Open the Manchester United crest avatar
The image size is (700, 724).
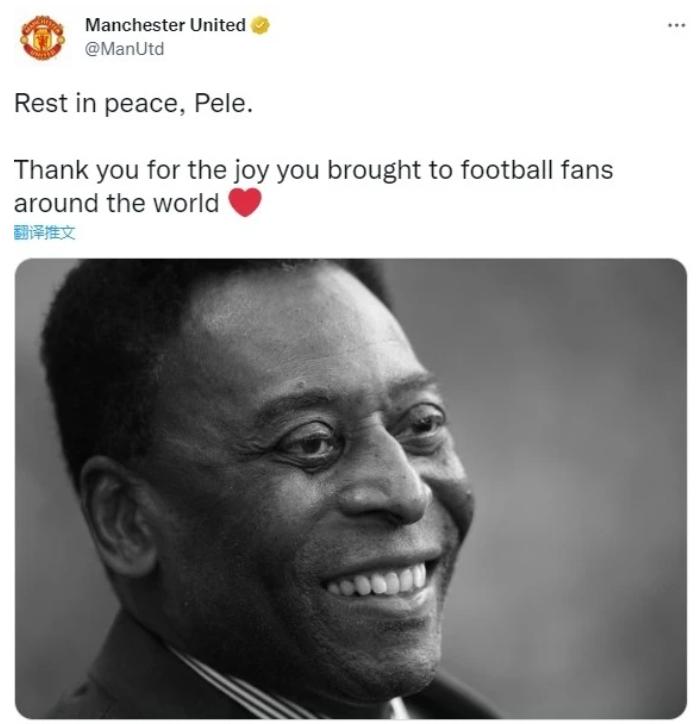click(x=42, y=37)
